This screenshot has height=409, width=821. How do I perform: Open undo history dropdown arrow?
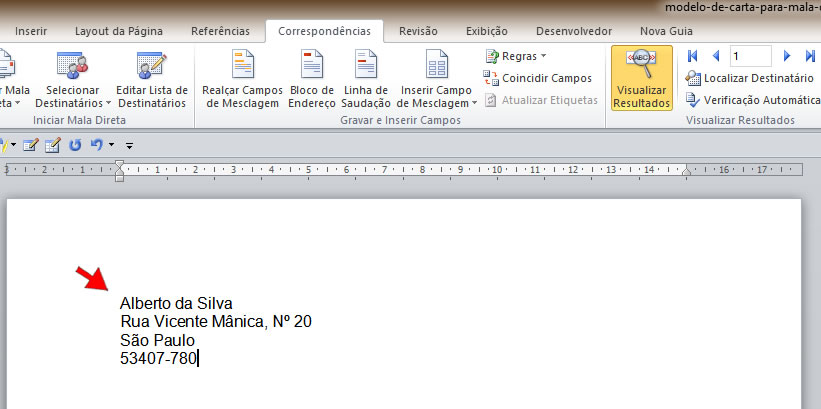click(x=111, y=145)
